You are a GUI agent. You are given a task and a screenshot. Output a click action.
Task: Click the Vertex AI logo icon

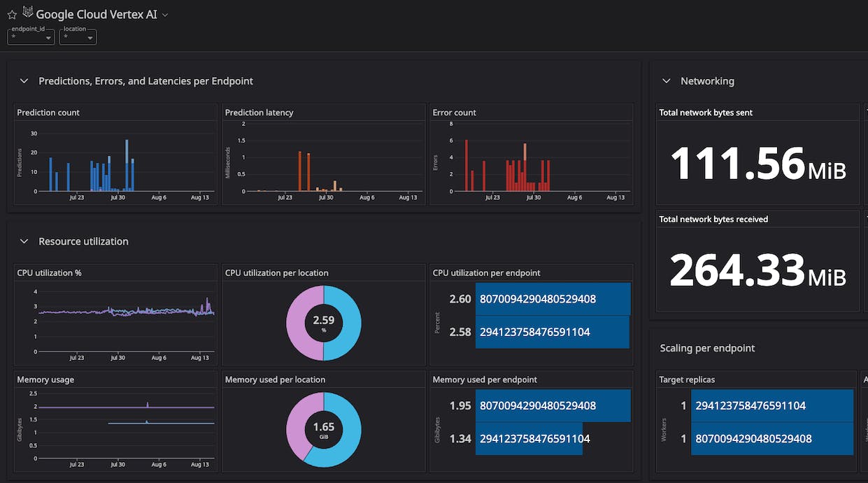[x=28, y=12]
